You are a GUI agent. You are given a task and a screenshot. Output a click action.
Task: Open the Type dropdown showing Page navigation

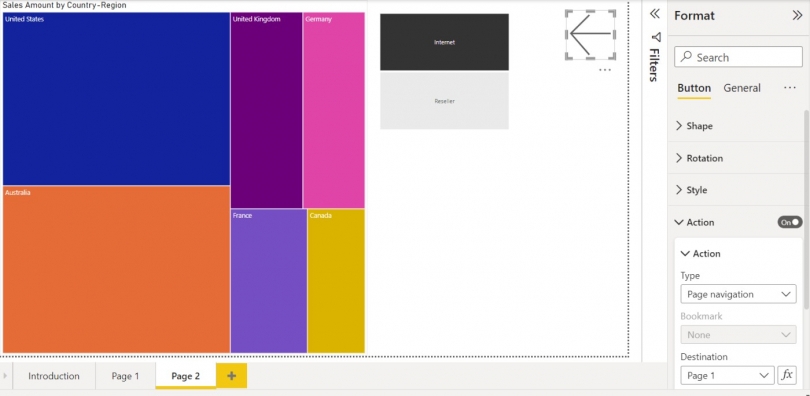click(738, 294)
